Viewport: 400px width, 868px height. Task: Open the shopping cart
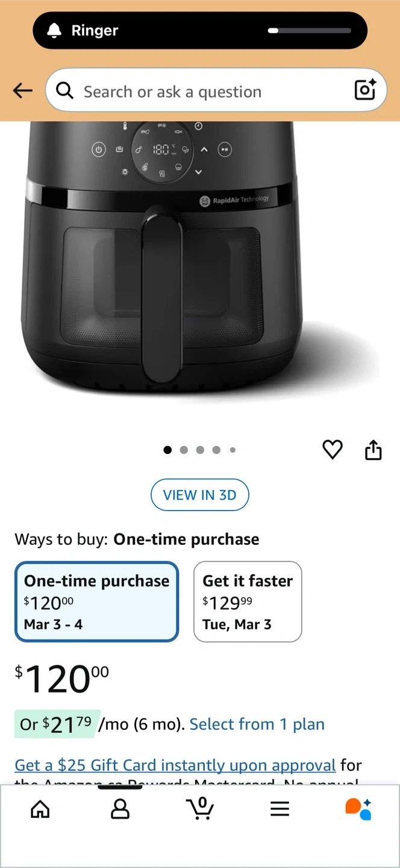coord(201,809)
